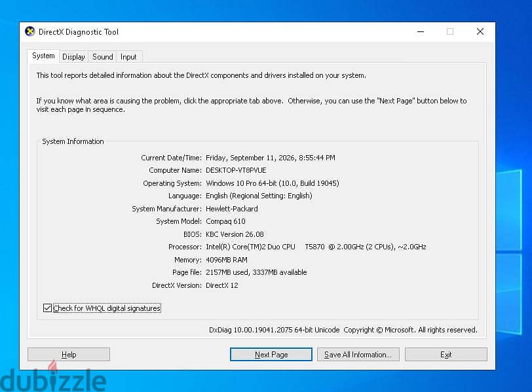Click the 'This tool reports detailed information' description text
This screenshot has height=392, width=532.
pos(201,75)
